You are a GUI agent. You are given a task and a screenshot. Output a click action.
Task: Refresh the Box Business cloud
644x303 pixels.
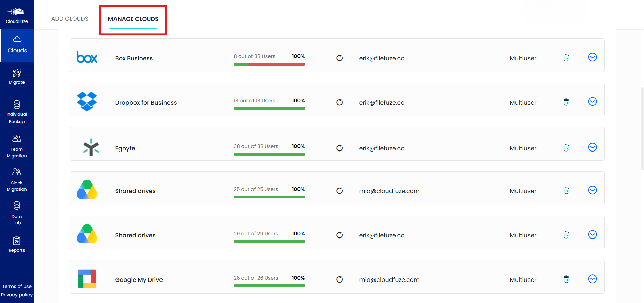coord(339,58)
